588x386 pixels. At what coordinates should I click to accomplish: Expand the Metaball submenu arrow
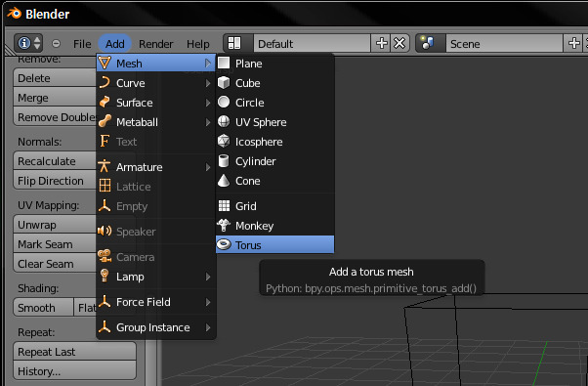208,122
